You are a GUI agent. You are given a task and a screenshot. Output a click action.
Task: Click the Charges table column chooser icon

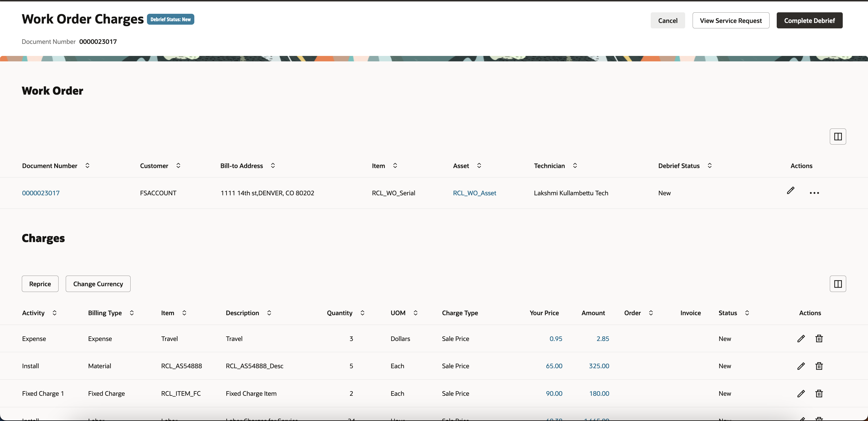point(838,284)
